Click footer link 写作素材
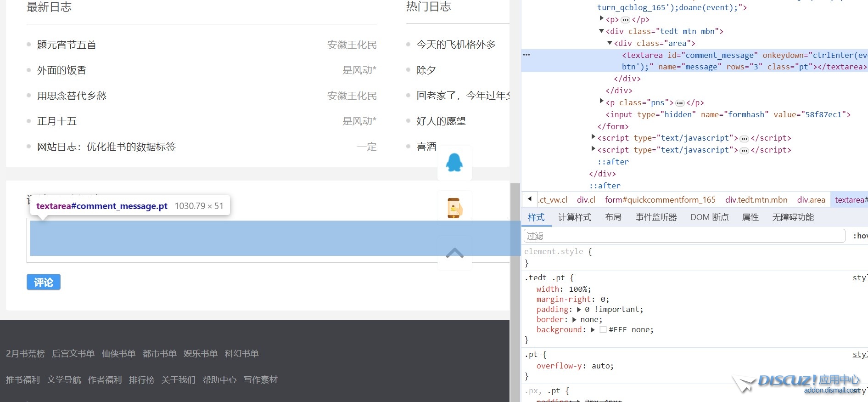This screenshot has width=868, height=402. 260,380
